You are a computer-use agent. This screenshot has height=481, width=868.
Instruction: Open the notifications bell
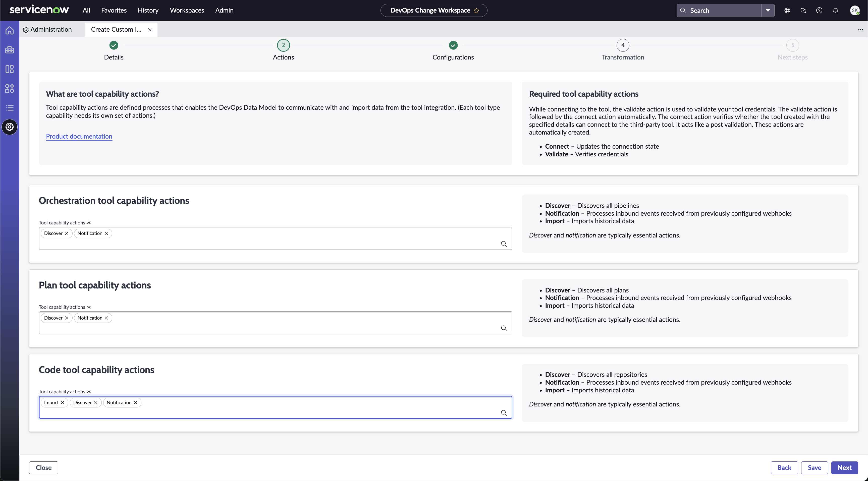(x=835, y=11)
